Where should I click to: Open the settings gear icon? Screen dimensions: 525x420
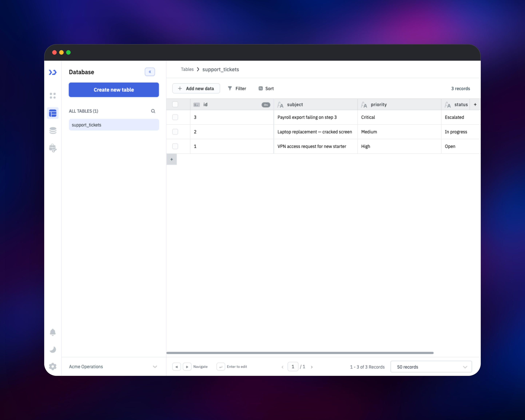[x=53, y=366]
